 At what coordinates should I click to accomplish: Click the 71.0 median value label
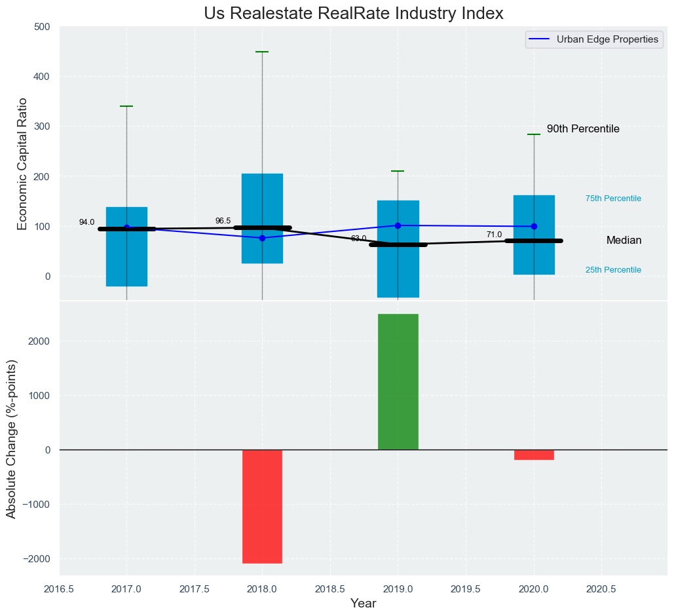coord(494,235)
